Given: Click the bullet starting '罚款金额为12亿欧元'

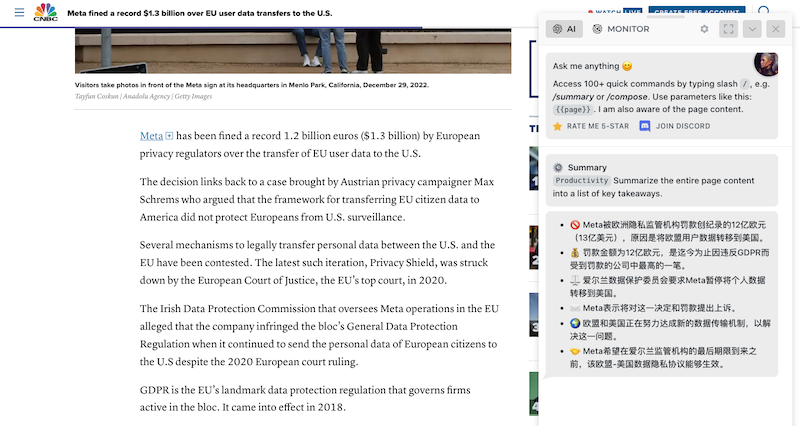Looking at the screenshot, I should click(x=669, y=259).
